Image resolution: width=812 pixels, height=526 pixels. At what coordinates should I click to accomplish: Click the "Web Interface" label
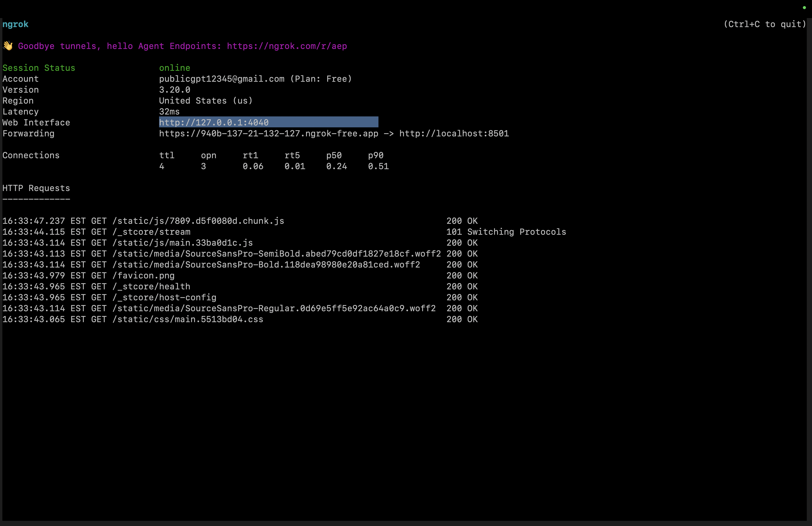point(36,123)
